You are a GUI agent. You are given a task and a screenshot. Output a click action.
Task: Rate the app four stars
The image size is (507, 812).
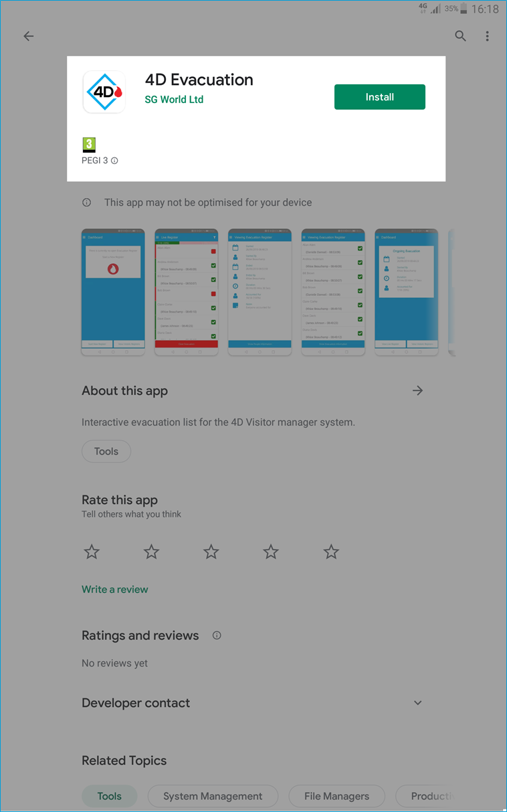pyautogui.click(x=271, y=552)
